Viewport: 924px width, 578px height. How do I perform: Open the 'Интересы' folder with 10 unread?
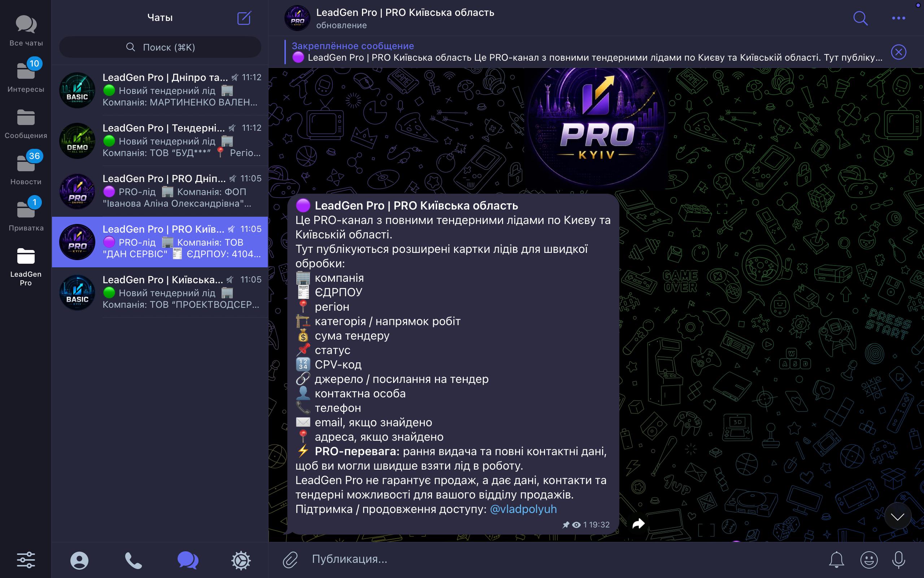pyautogui.click(x=26, y=76)
